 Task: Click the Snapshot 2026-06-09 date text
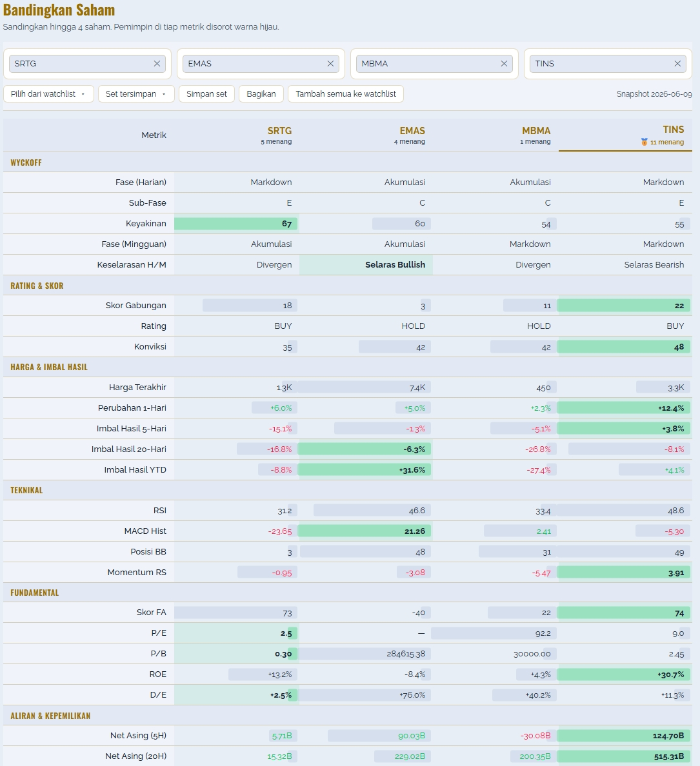(654, 93)
